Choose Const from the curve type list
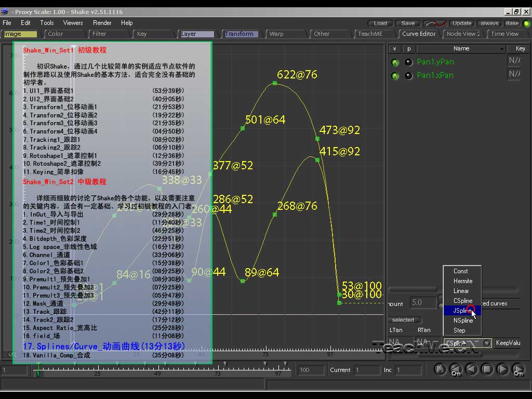This screenshot has width=532, height=399. 462,271
